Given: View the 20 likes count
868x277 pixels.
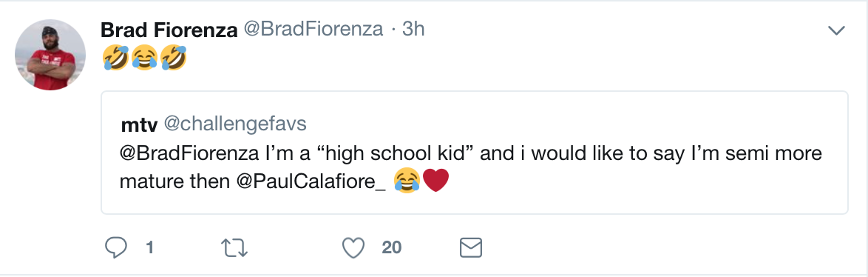Looking at the screenshot, I should [391, 247].
